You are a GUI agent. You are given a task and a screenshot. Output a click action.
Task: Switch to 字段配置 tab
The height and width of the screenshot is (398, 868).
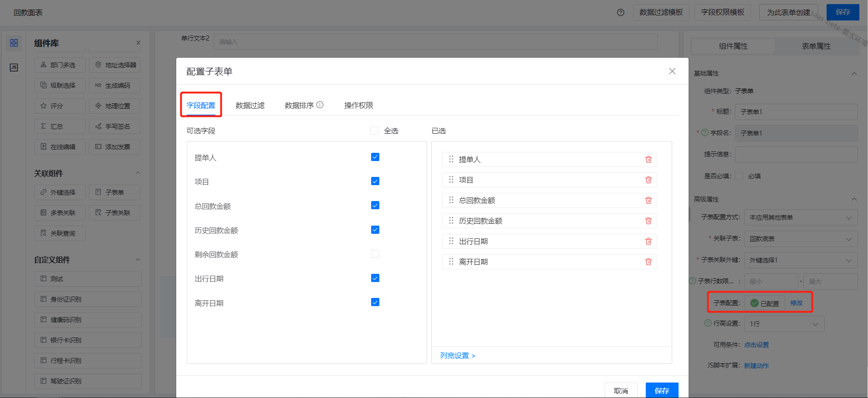pyautogui.click(x=201, y=106)
